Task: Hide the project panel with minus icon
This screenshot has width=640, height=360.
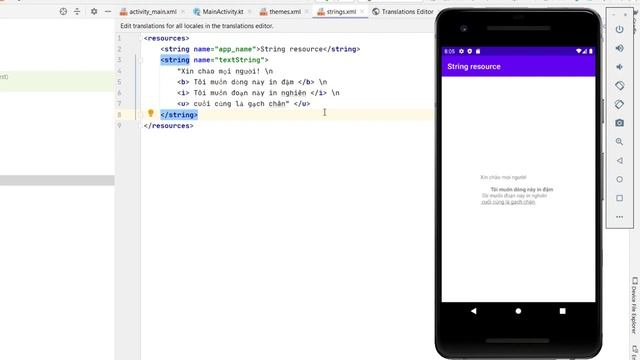Action: pyautogui.click(x=108, y=11)
